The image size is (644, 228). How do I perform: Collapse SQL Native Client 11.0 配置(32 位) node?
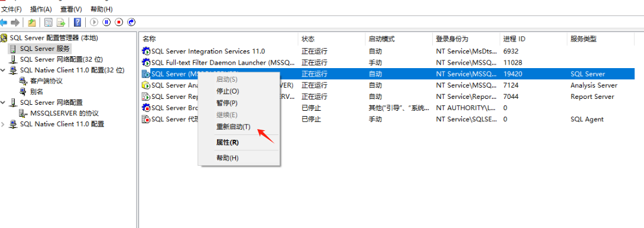[4, 70]
